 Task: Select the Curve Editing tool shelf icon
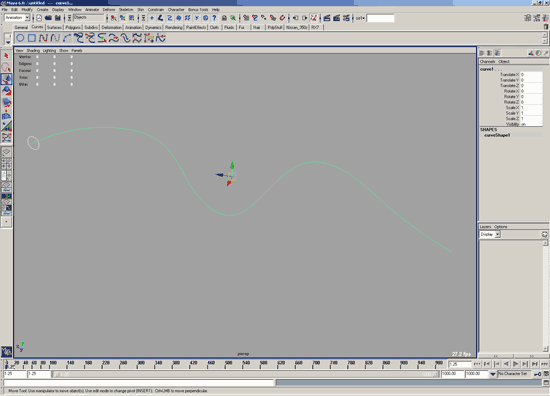[161, 38]
